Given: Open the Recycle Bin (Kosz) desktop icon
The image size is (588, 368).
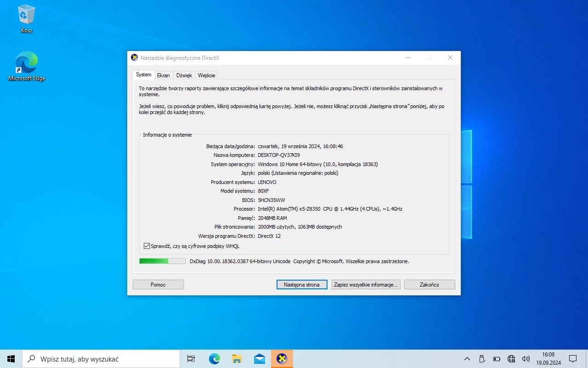Looking at the screenshot, I should click(27, 18).
